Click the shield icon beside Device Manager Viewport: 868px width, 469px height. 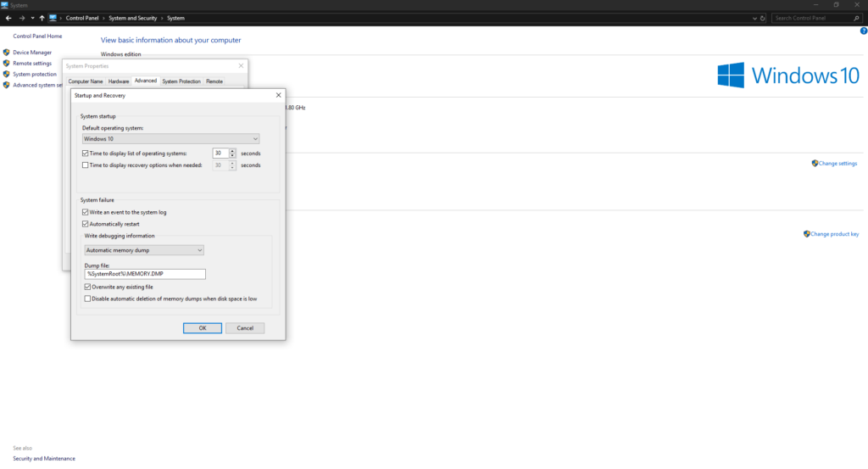[7, 53]
